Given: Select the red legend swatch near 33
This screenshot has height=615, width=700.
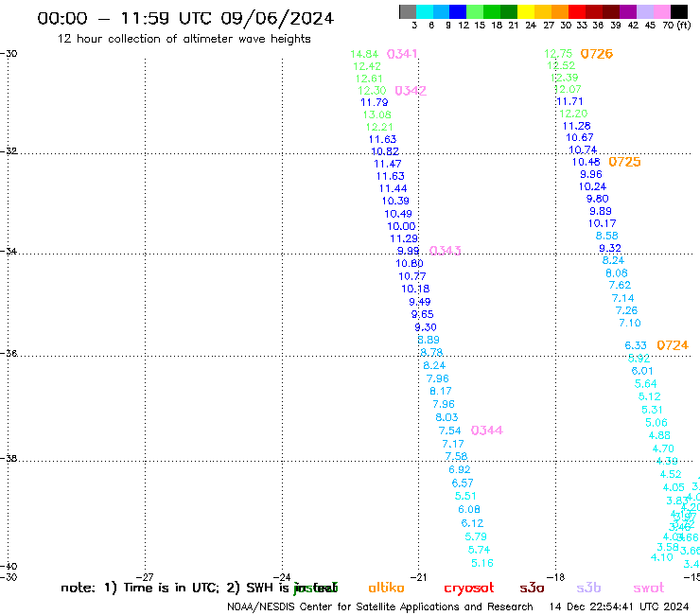Looking at the screenshot, I should pos(577,11).
